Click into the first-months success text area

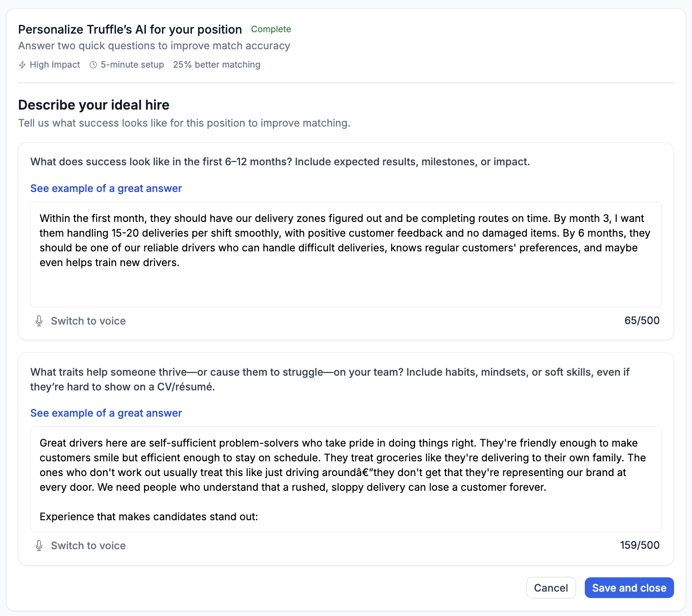click(x=346, y=255)
